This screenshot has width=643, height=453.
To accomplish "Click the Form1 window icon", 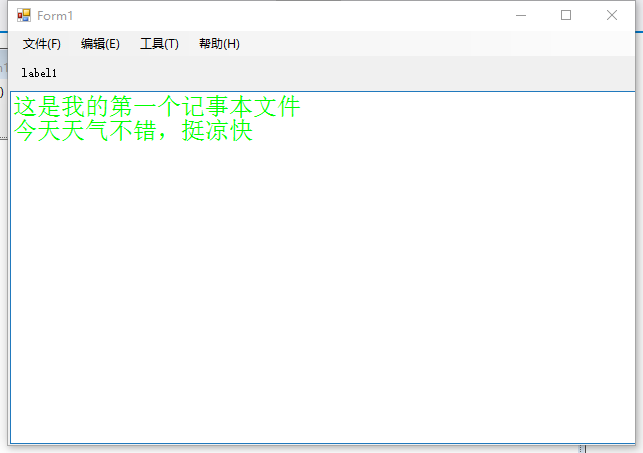I will pyautogui.click(x=24, y=16).
